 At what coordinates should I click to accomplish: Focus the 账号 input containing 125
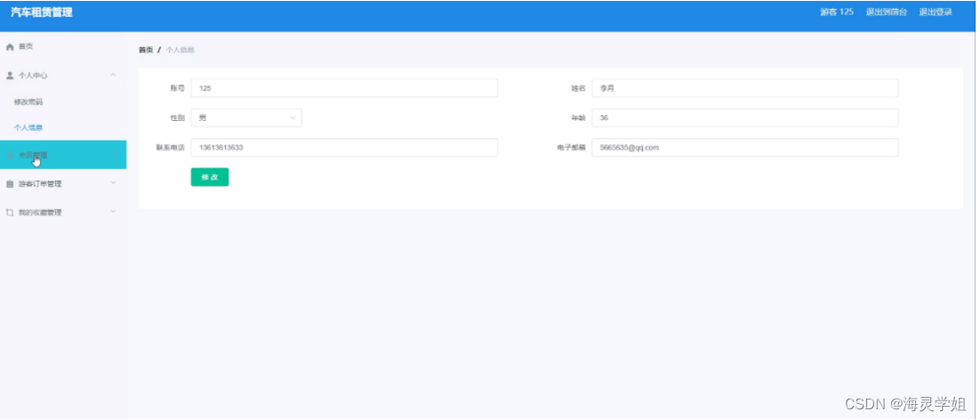(344, 88)
